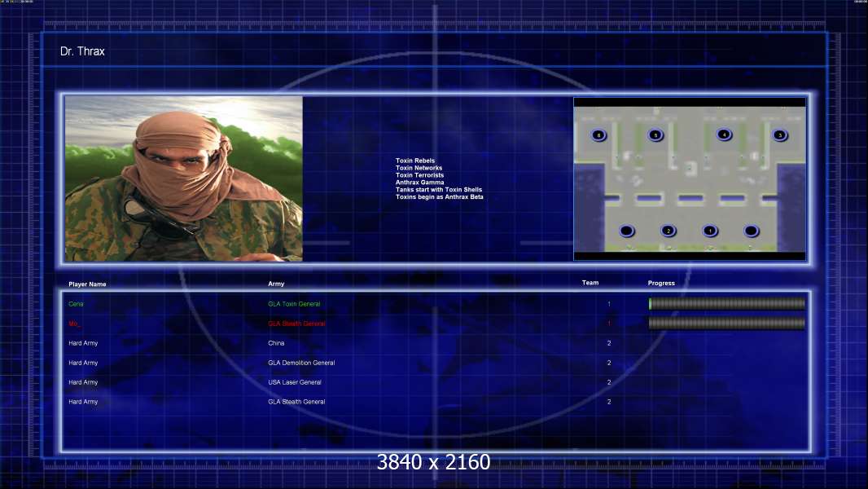Click start position marker 2 on map
The height and width of the screenshot is (489, 868).
(669, 231)
